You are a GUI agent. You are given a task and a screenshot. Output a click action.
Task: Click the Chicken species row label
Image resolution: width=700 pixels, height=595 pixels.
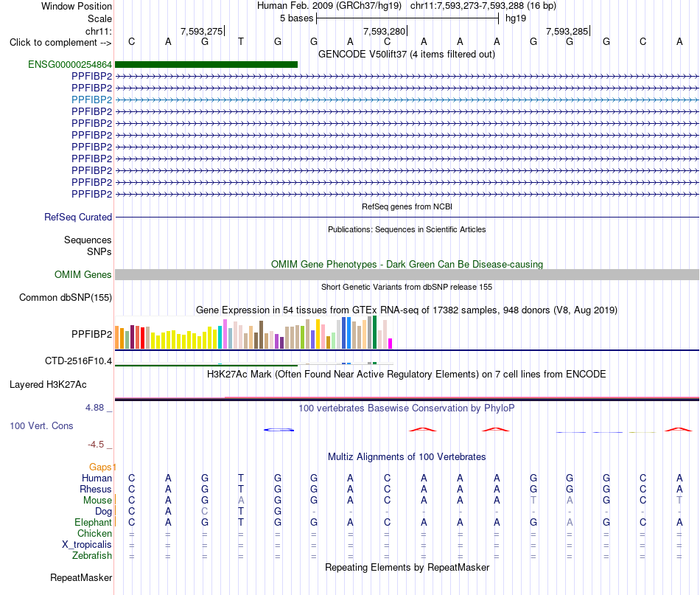[x=94, y=533]
